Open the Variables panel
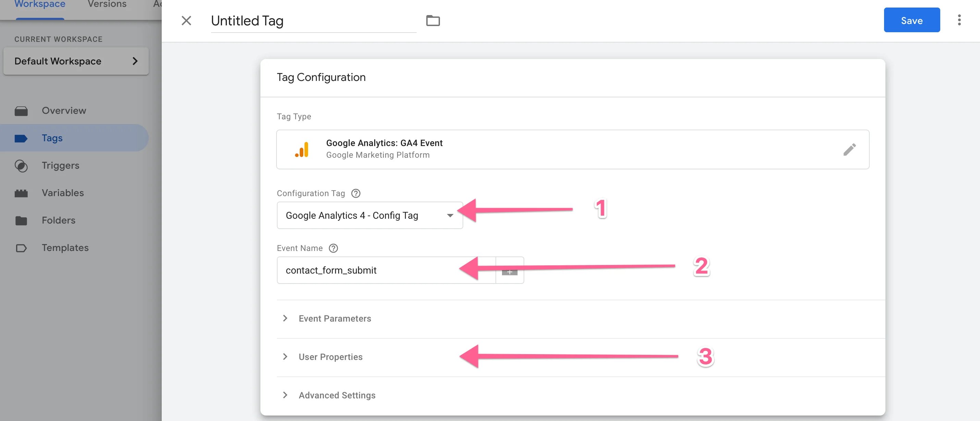980x421 pixels. pos(21,193)
